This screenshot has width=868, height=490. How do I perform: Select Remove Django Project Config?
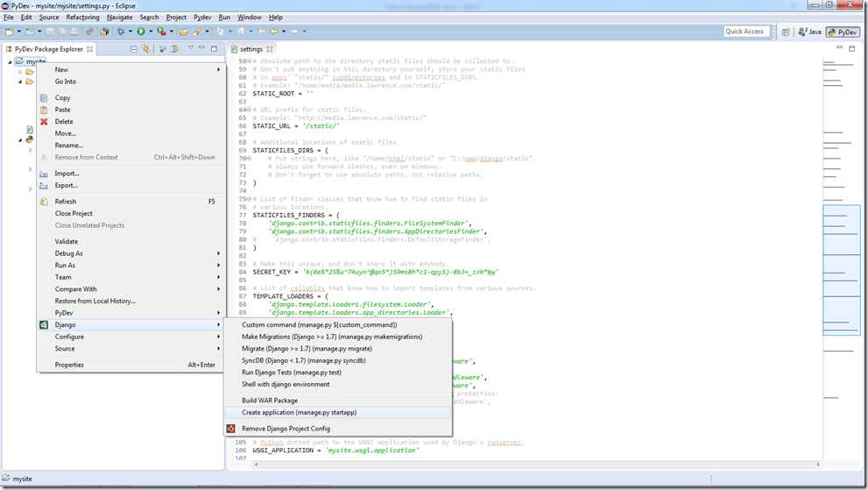click(338, 429)
